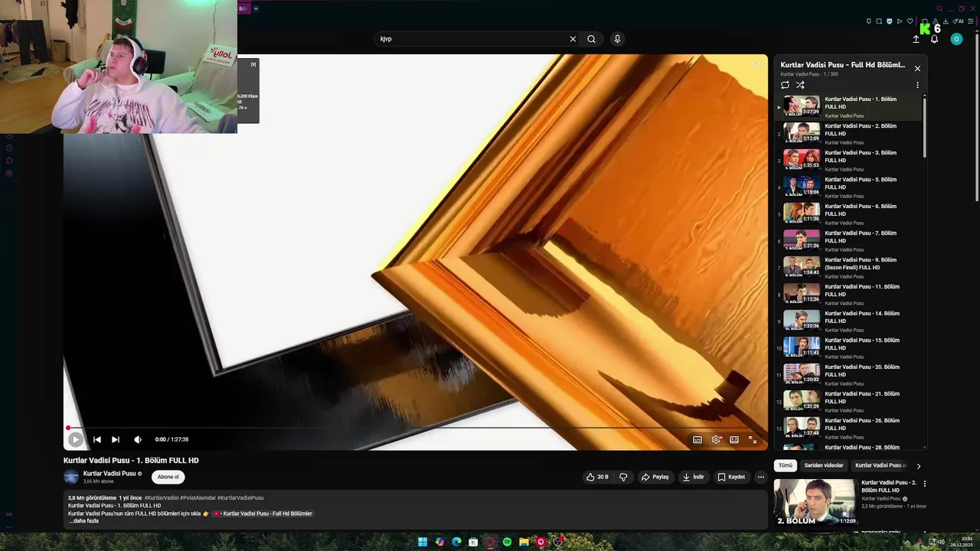Viewport: 980px width, 551px height.
Task: Toggle playlist shuffle
Action: pos(800,85)
